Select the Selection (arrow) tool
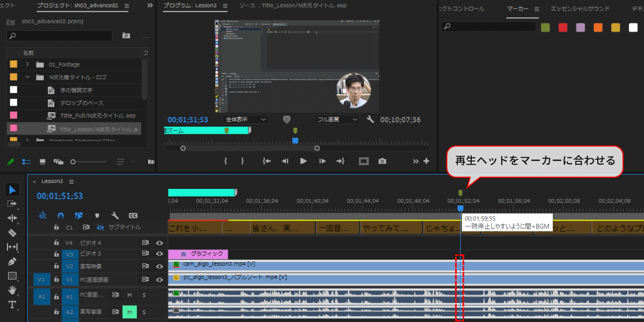Image resolution: width=644 pixels, height=322 pixels. pos(13,189)
